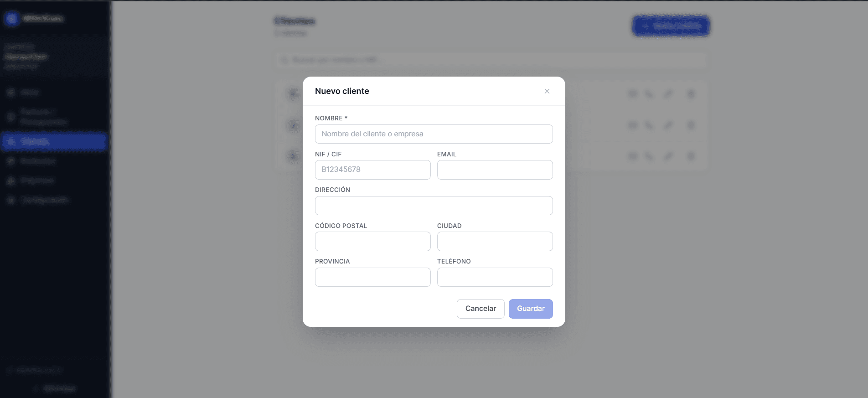Click the blurred client search bar
868x398 pixels.
point(491,60)
